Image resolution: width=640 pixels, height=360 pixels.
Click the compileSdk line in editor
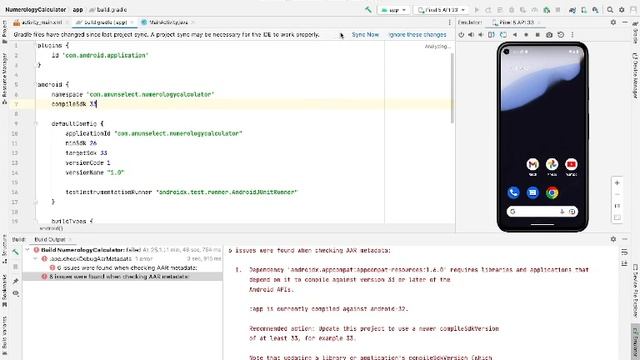pos(74,104)
